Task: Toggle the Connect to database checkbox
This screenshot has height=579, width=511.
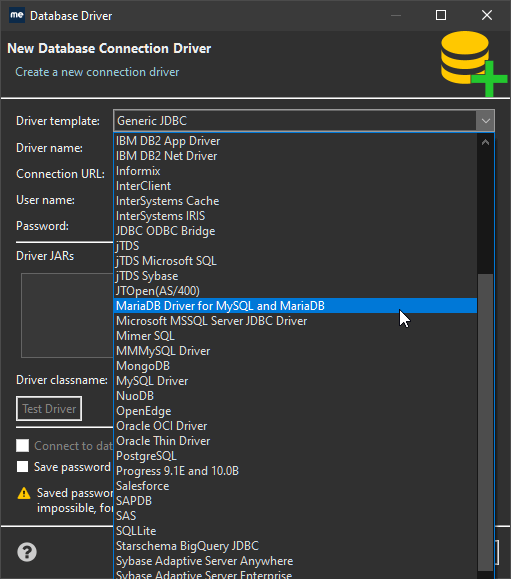Action: tap(23, 445)
